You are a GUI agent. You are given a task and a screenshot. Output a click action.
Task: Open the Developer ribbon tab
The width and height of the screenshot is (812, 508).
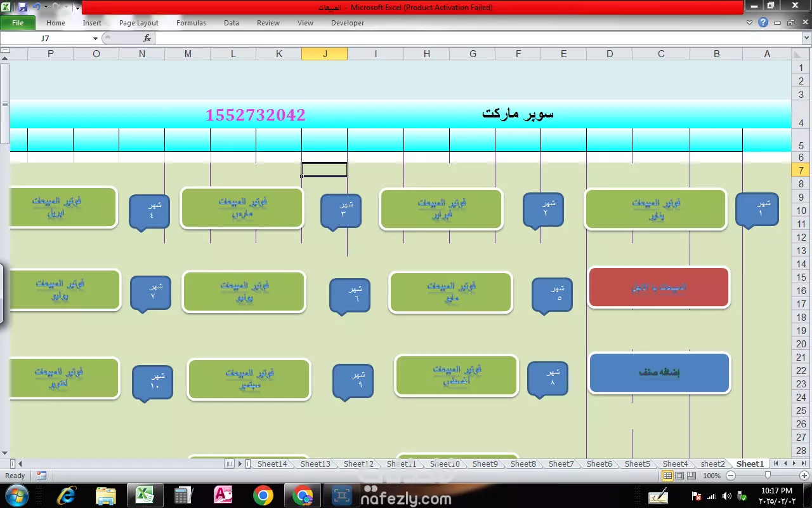(x=348, y=23)
